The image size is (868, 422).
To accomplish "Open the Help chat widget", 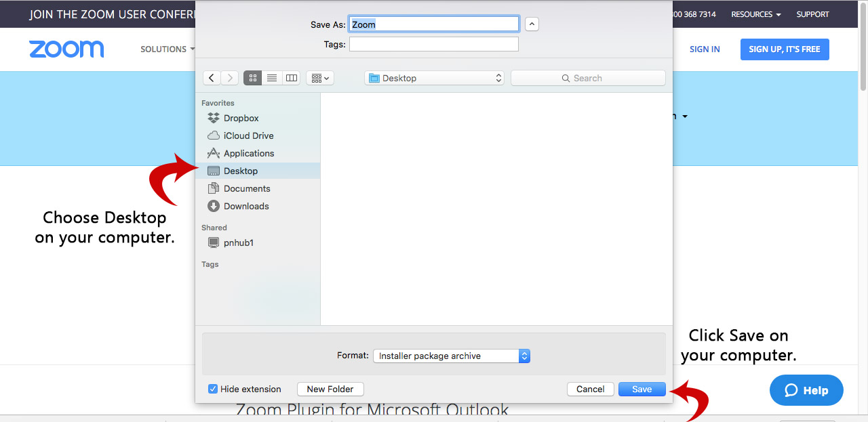I will click(x=806, y=390).
